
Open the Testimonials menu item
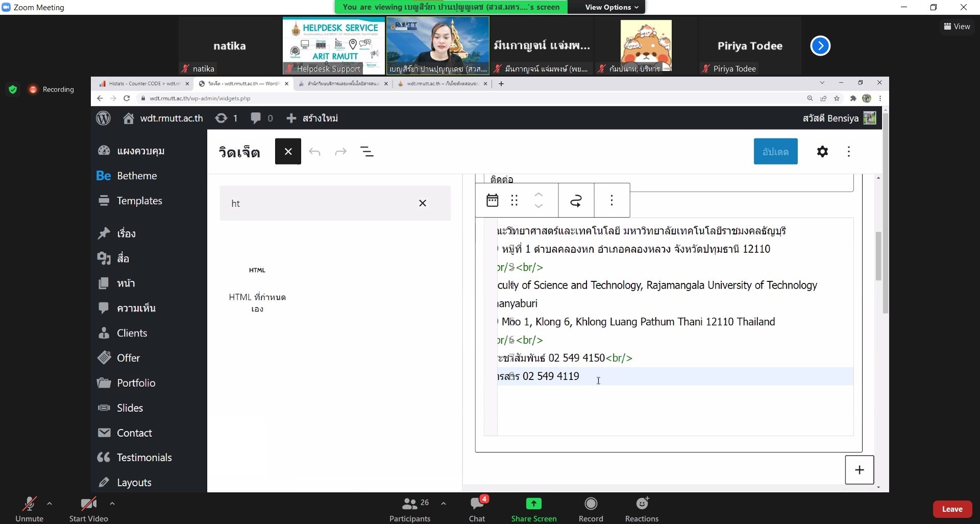pos(135,458)
